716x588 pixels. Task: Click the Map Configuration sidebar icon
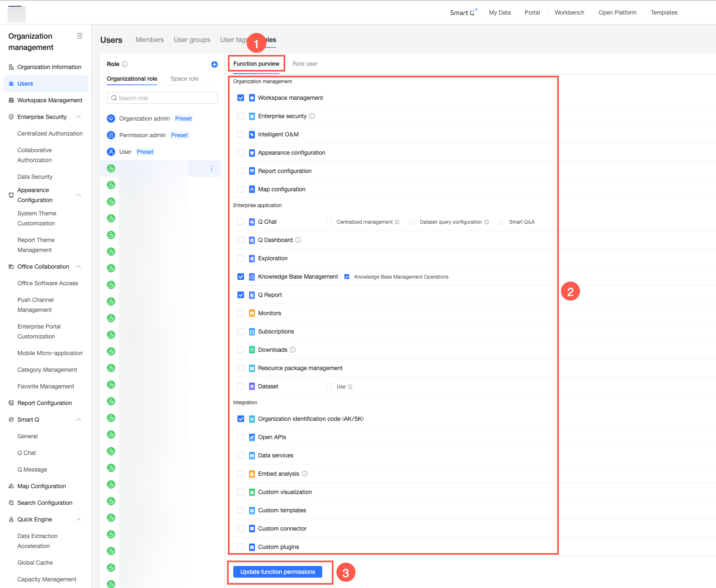(11, 486)
